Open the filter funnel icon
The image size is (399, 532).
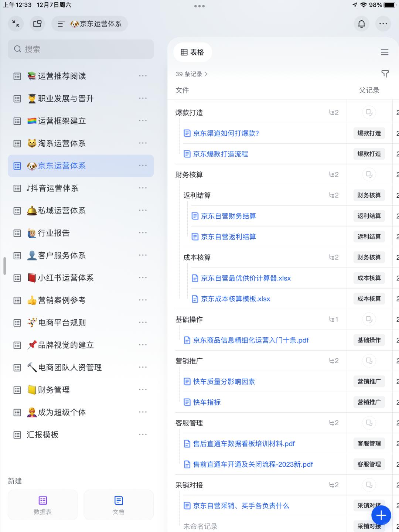pos(385,74)
